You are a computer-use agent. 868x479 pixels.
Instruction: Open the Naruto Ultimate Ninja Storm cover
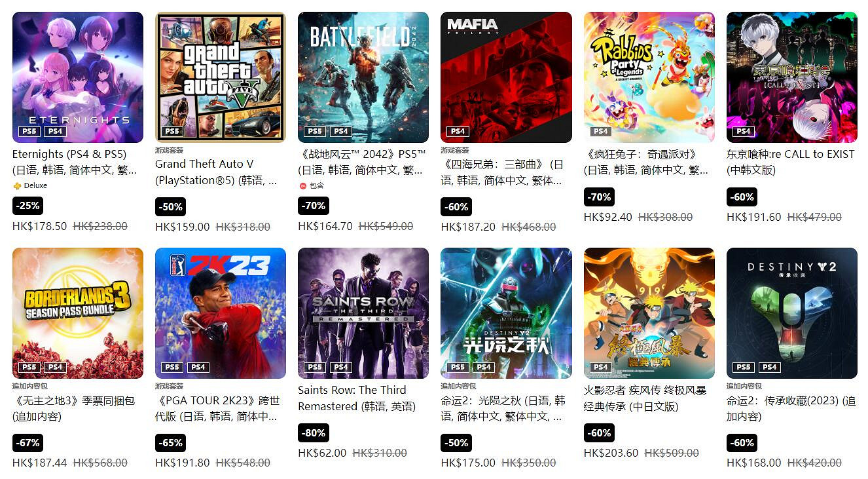[x=649, y=313]
